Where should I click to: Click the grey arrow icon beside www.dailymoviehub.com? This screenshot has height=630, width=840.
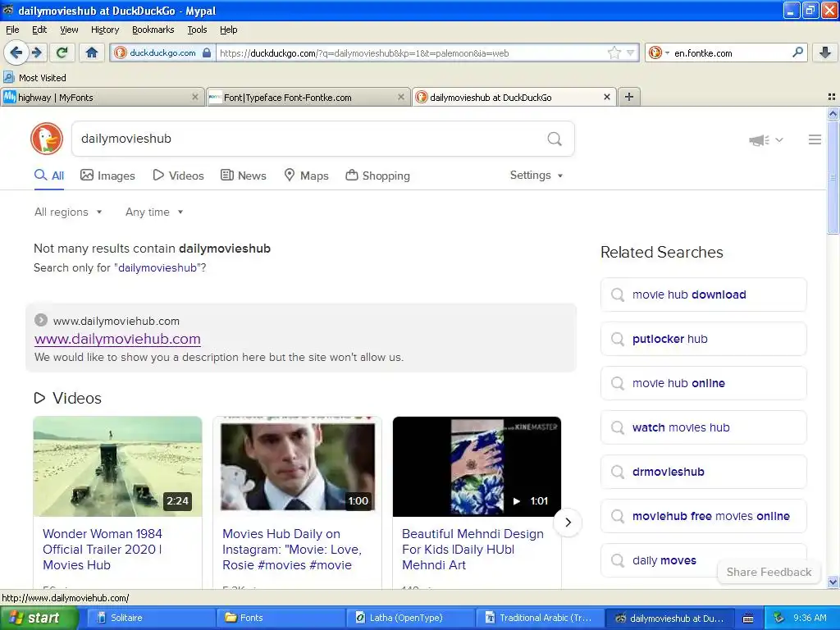click(41, 321)
